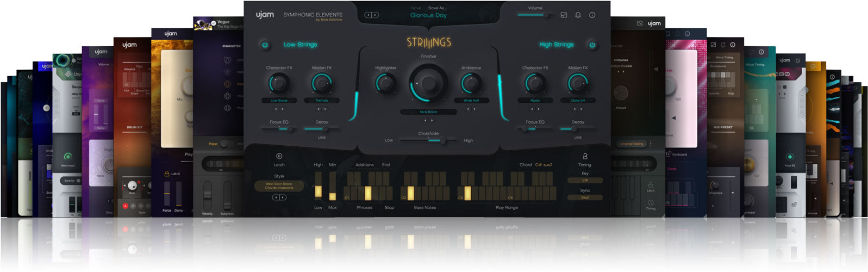The width and height of the screenshot is (868, 272).
Task: Click the Save button
Action: pyautogui.click(x=416, y=8)
